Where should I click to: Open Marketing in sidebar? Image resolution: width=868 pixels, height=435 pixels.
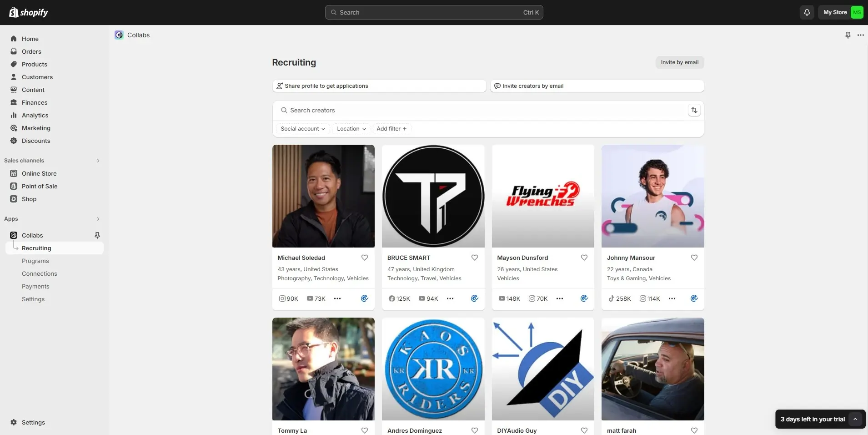36,128
